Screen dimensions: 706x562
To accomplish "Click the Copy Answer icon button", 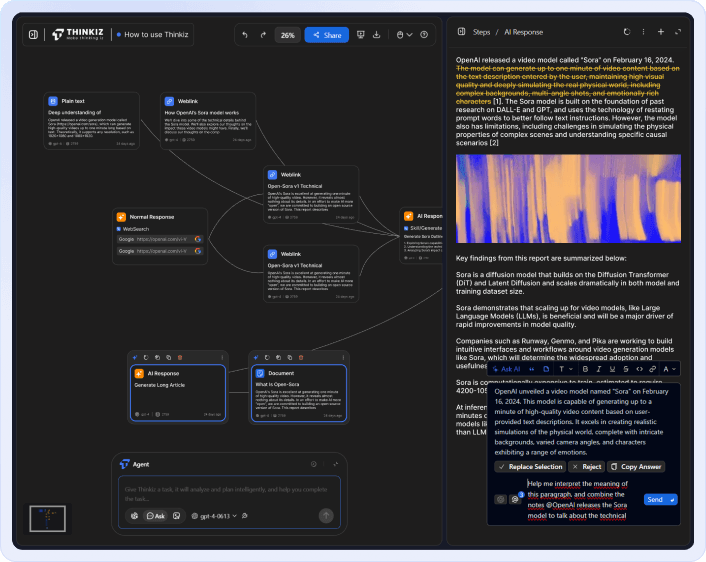I will coord(636,467).
